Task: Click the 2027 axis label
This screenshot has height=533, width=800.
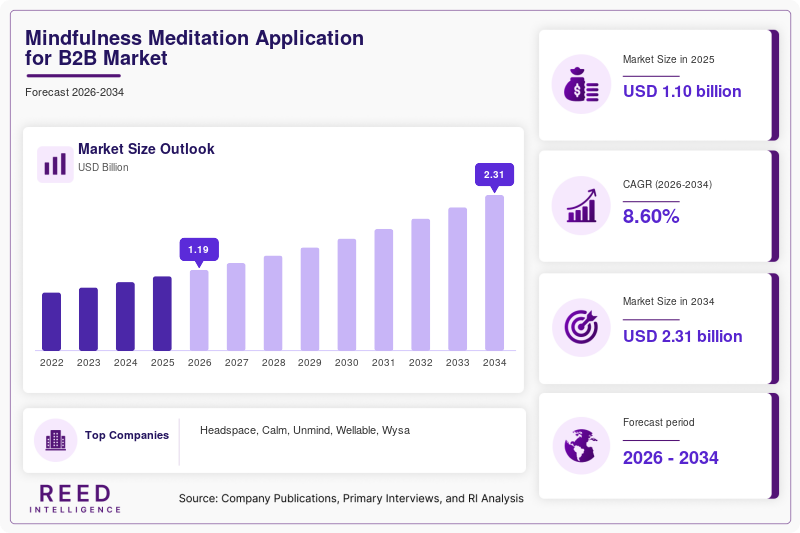Action: click(236, 363)
